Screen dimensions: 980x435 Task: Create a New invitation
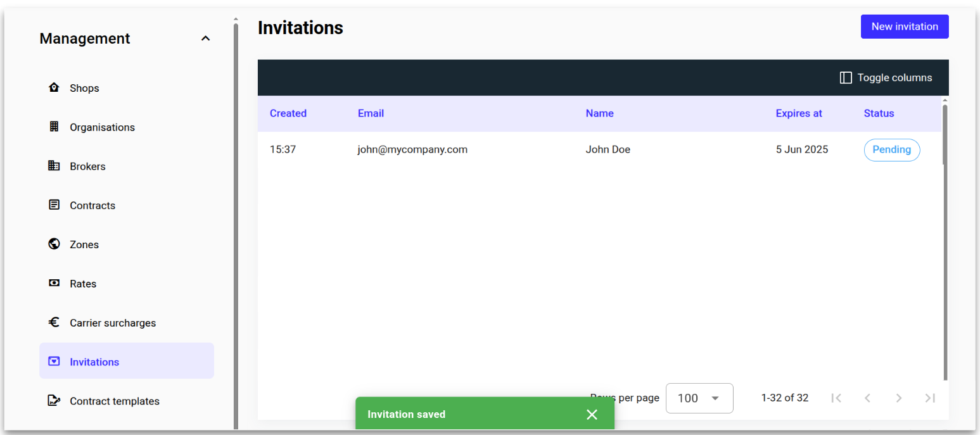904,27
